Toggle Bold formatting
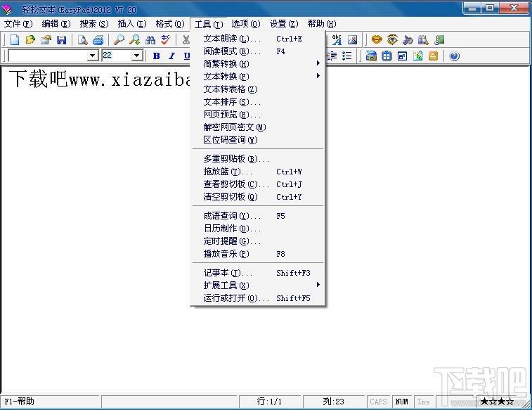 [157, 56]
